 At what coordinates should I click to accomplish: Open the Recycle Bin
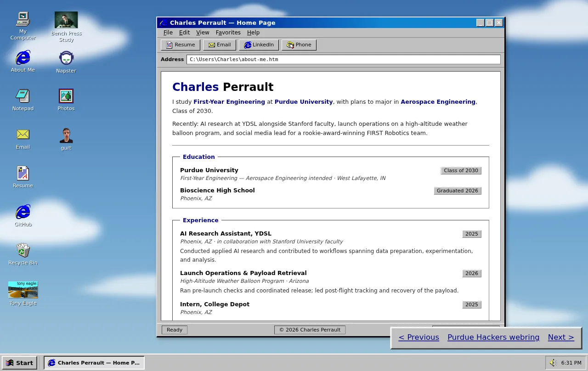(23, 254)
